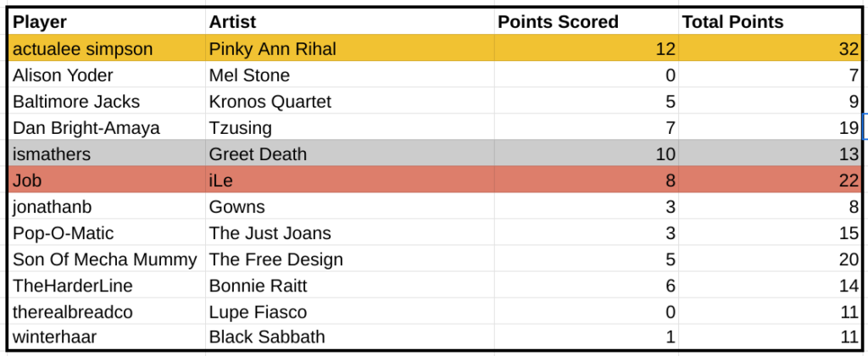Click the Dan Bright-Amaya cell
Image resolution: width=868 pixels, height=356 pixels.
(106, 128)
